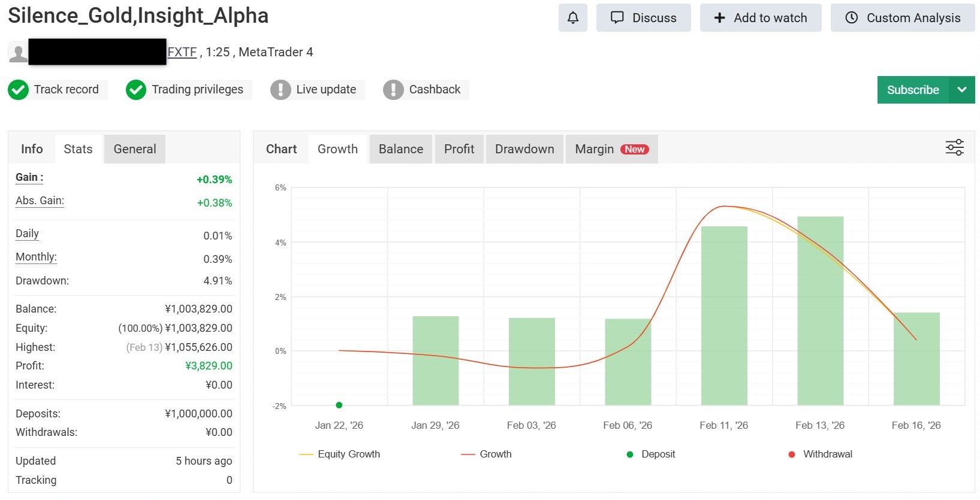Click the chart settings sliders icon

point(954,147)
